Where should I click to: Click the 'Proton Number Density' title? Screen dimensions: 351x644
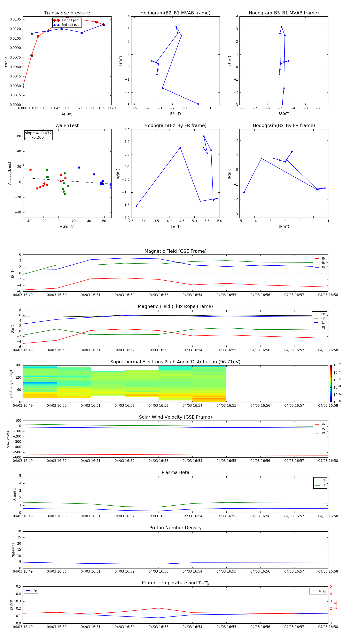point(175,528)
